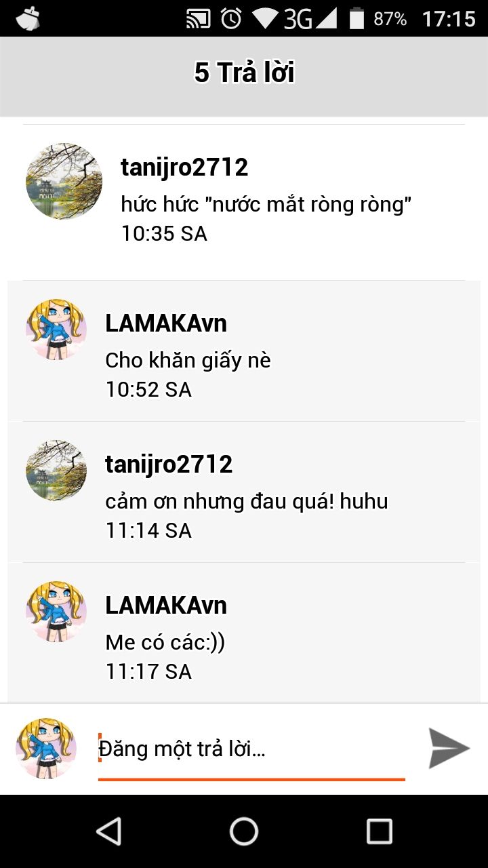Tap the Android back navigation button
The height and width of the screenshot is (868, 488).
(x=108, y=831)
